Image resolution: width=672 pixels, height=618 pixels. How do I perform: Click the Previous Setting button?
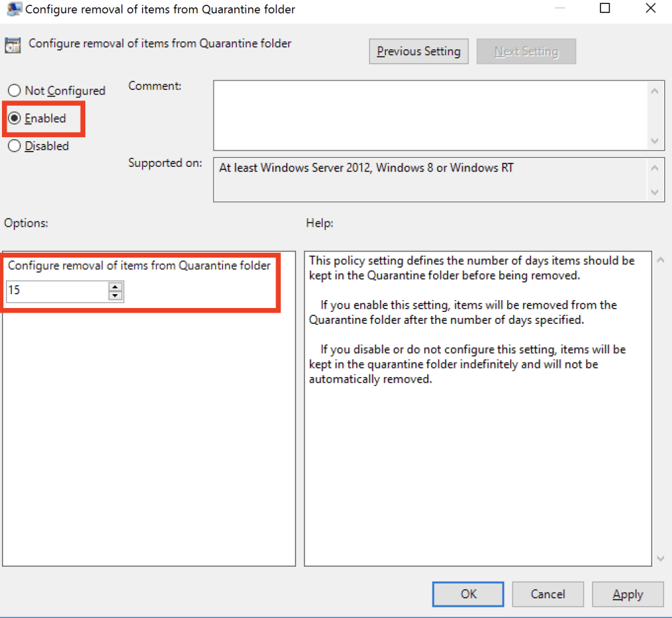click(x=419, y=51)
